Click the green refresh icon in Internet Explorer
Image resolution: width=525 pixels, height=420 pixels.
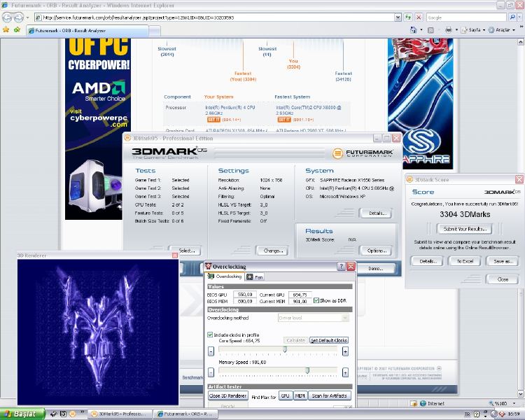tap(408, 17)
